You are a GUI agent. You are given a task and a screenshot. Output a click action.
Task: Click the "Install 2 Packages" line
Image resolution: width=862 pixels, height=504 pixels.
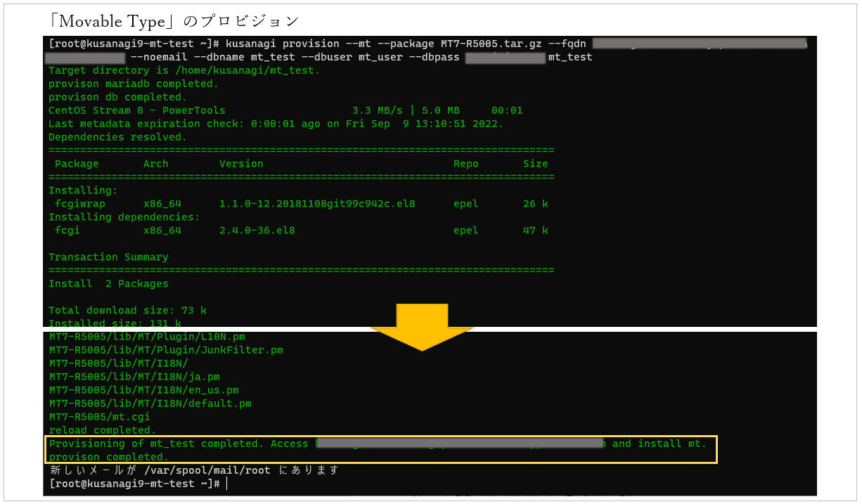point(108,284)
